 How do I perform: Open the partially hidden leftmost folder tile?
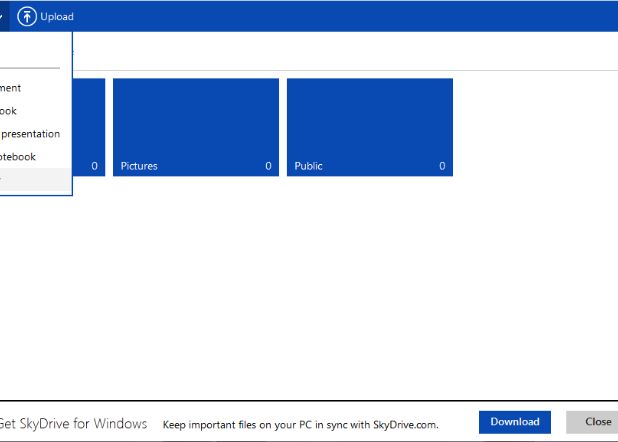(88, 126)
